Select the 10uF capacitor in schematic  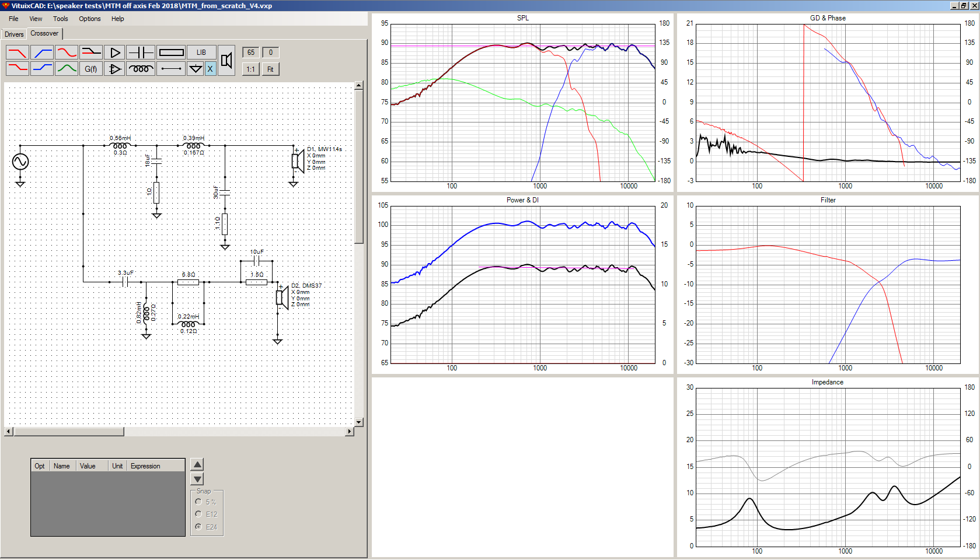[x=257, y=261]
